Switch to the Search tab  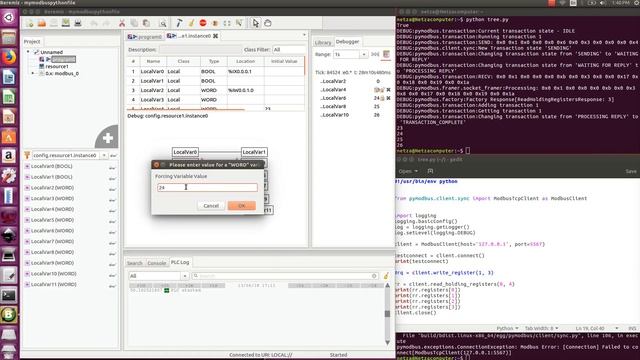pos(135,263)
